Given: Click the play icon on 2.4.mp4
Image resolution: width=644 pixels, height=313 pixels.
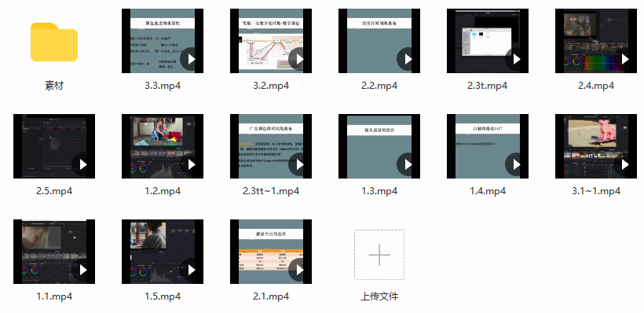Looking at the screenshot, I should tap(625, 59).
